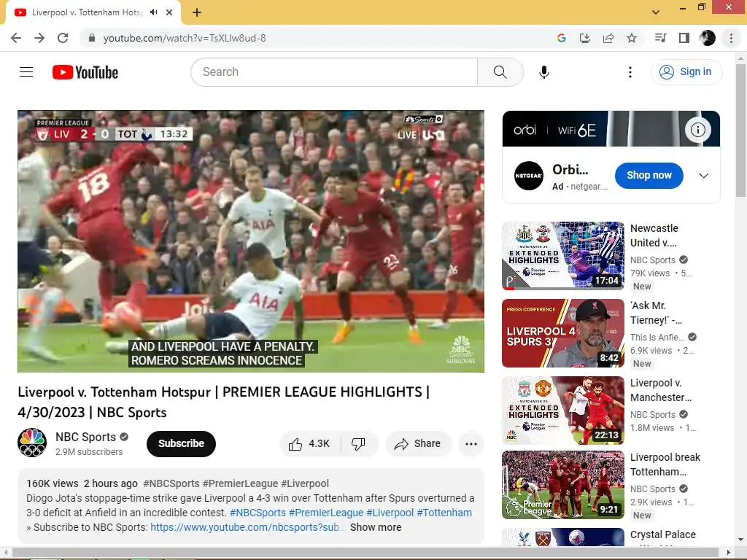Click NBC Sports subscribe watermark in video
This screenshot has width=747, height=560.
click(461, 349)
